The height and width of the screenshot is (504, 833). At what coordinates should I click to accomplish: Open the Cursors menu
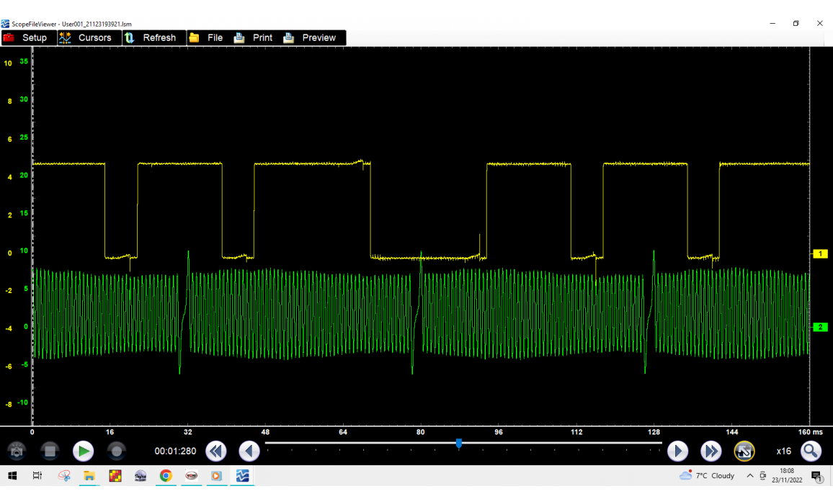coord(86,37)
